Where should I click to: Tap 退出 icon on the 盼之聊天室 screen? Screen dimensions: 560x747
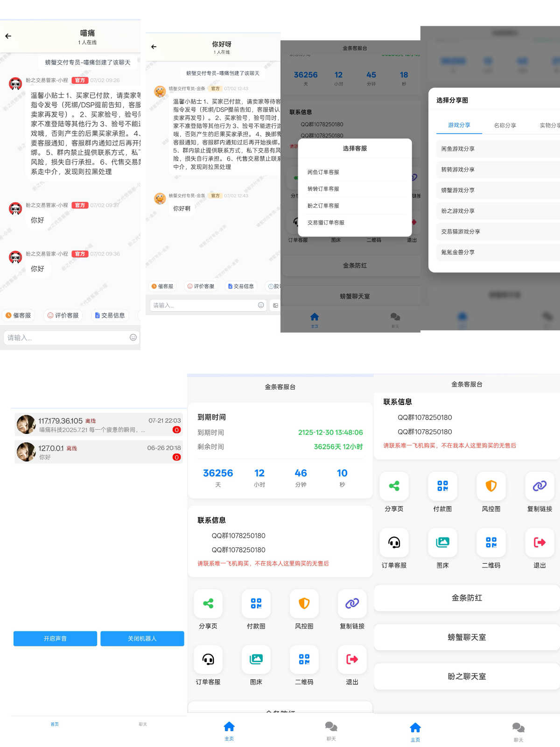pos(540,542)
